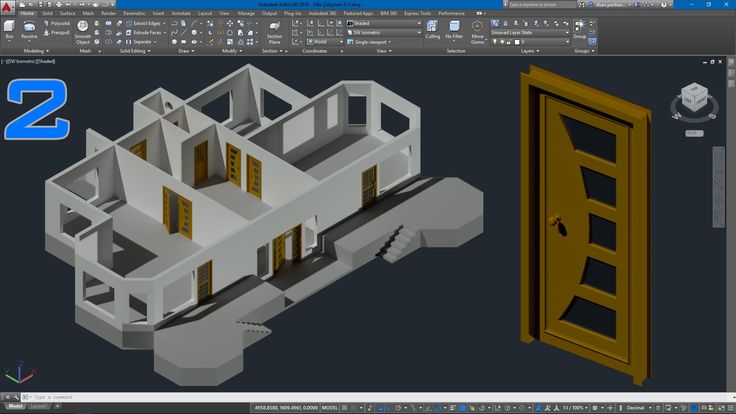Image resolution: width=736 pixels, height=414 pixels.
Task: Toggle layer freeze sun icon
Action: (501, 42)
